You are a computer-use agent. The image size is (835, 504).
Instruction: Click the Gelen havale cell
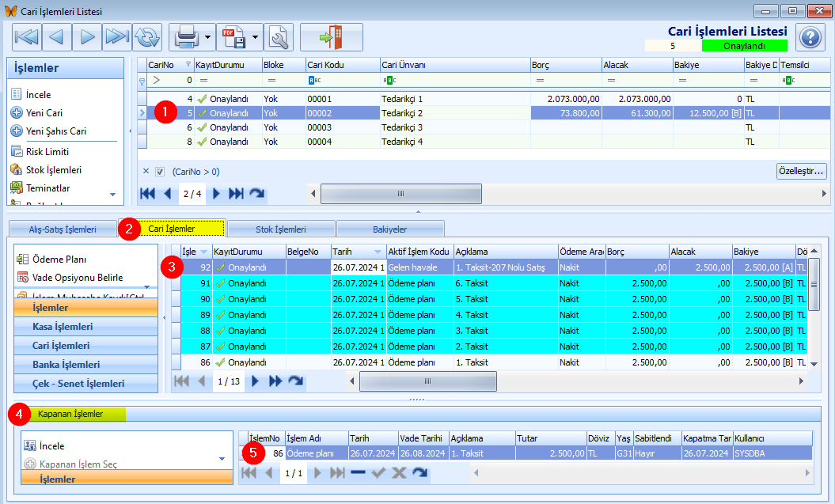(x=419, y=267)
